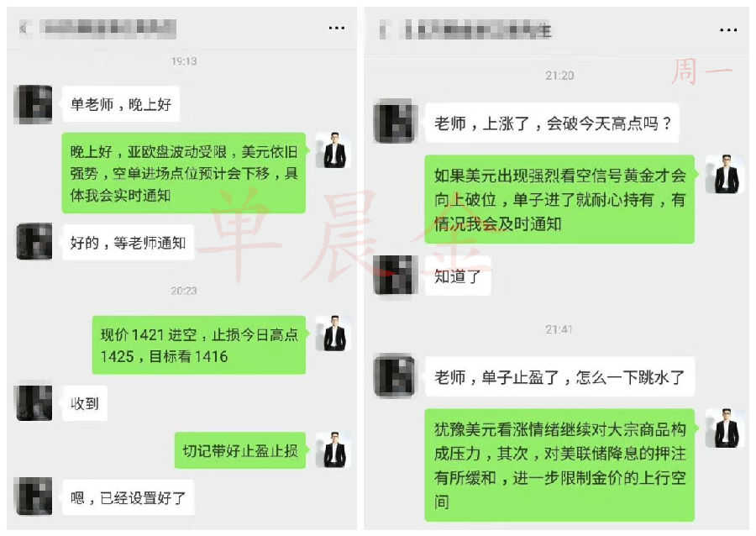Open the user avatar beside '收到'
The height and width of the screenshot is (536, 756).
click(34, 403)
